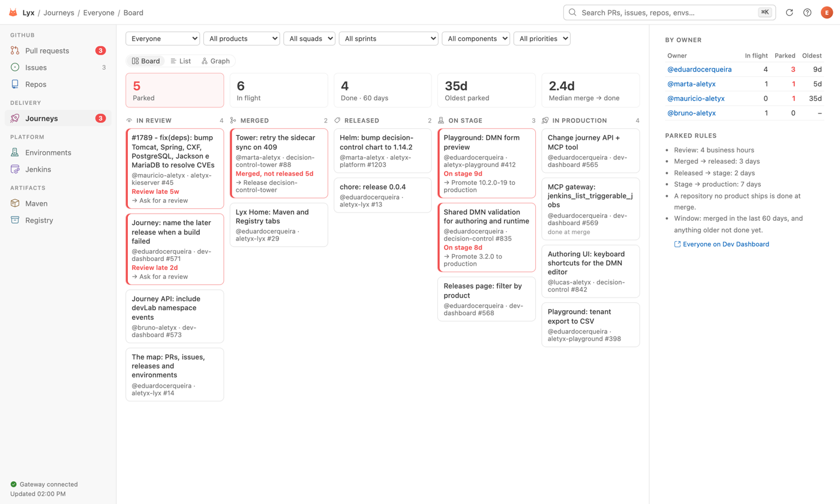
Task: Click the Journeys rocket icon in the sidebar
Action: (x=15, y=118)
